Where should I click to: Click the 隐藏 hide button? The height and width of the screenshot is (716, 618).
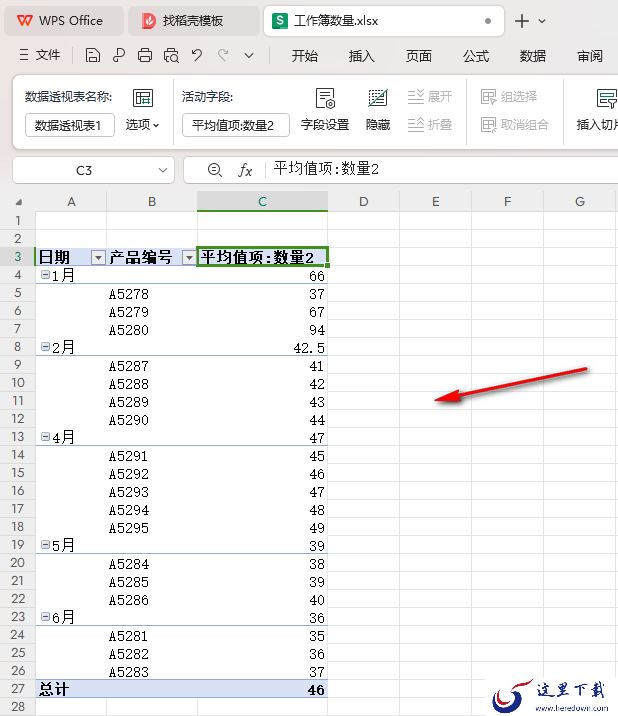tap(378, 110)
